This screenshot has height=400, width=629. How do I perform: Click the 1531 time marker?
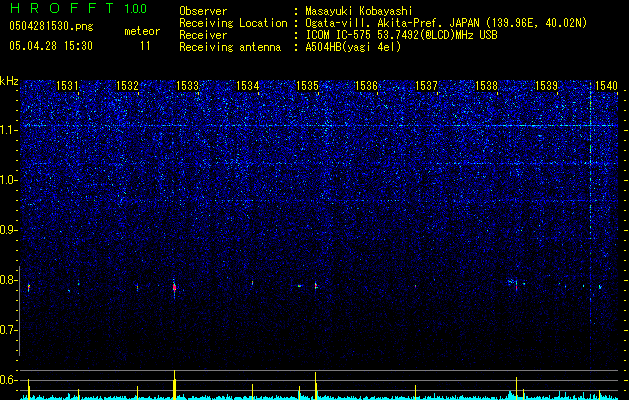click(67, 85)
